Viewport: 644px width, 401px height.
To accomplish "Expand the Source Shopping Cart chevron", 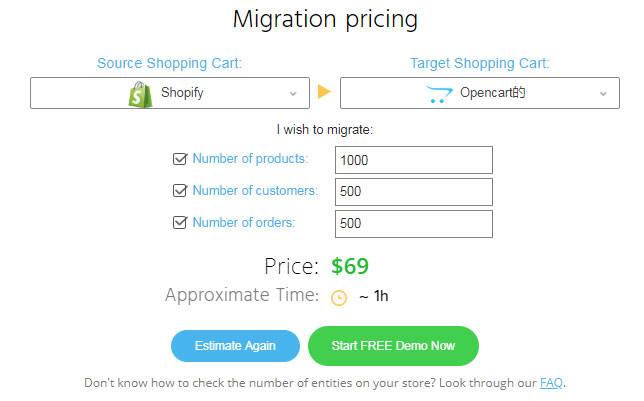I will 293,94.
